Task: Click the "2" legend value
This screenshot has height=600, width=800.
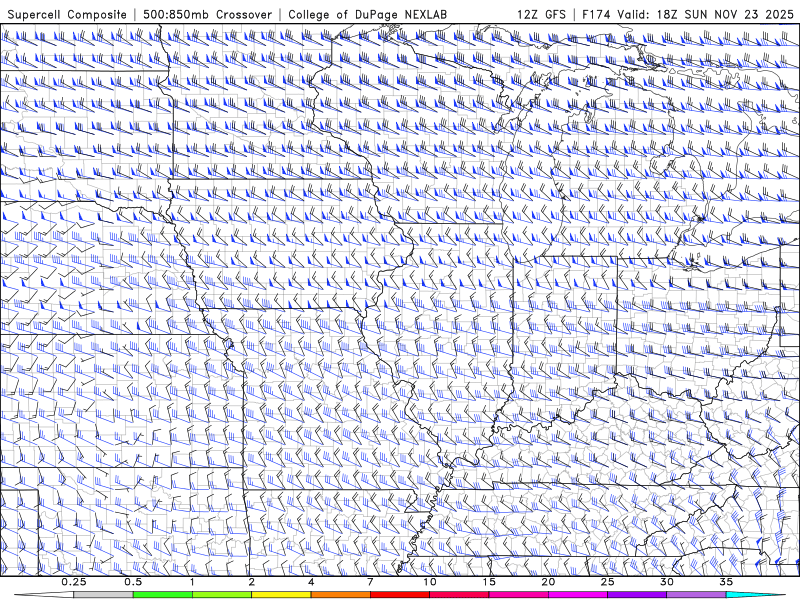Action: (x=252, y=582)
